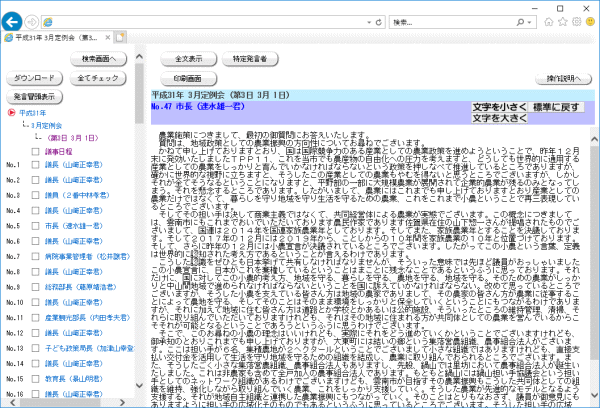Open the favorites star icon
The width and height of the screenshot is (600, 408).
pos(562,22)
